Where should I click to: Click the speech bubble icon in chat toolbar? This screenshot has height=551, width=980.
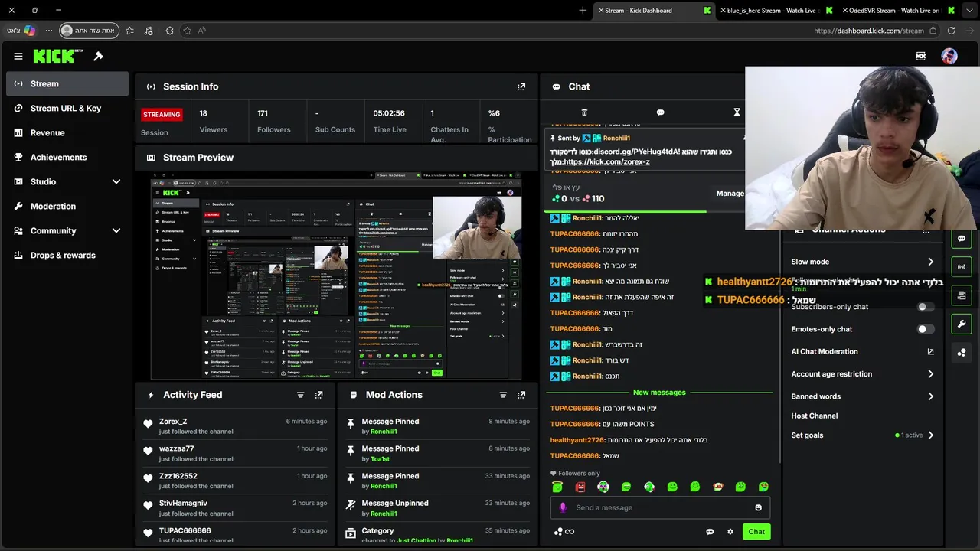click(660, 112)
